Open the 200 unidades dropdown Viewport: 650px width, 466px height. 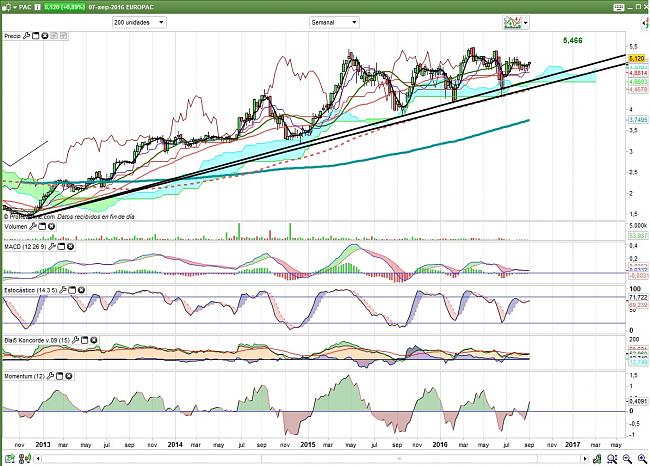[139, 22]
